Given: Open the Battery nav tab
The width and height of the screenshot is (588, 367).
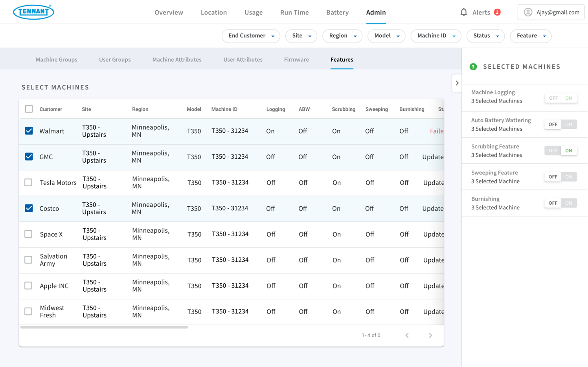Looking at the screenshot, I should [x=338, y=13].
